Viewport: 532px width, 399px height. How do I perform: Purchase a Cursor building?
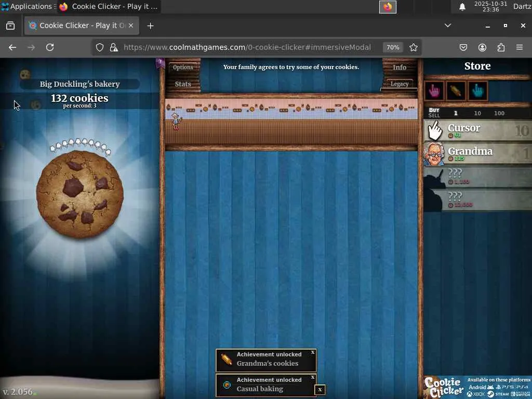(x=478, y=130)
